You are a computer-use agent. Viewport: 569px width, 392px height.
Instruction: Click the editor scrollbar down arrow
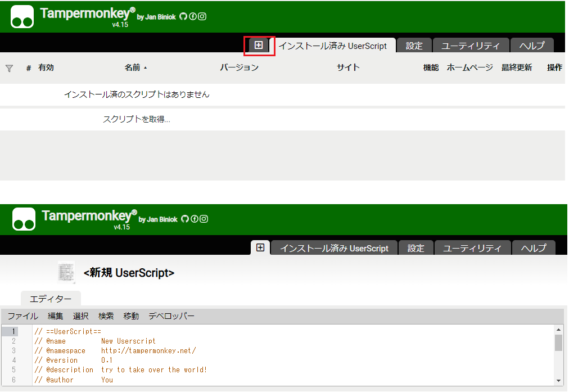point(558,380)
